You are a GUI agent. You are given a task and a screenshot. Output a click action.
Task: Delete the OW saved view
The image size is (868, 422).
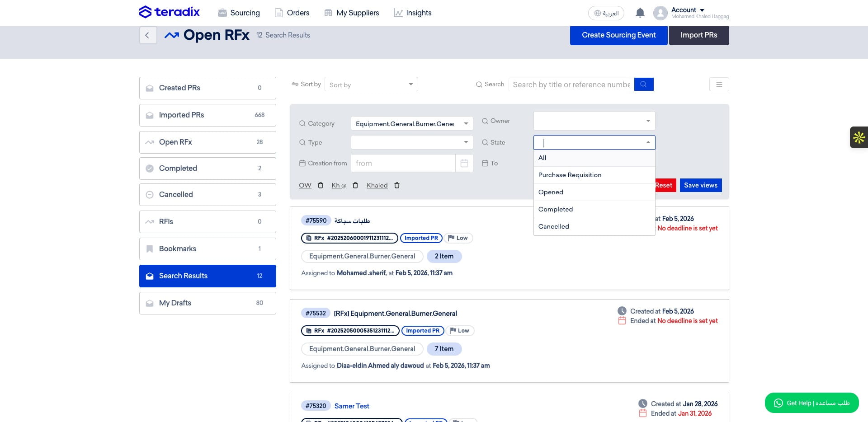click(321, 185)
